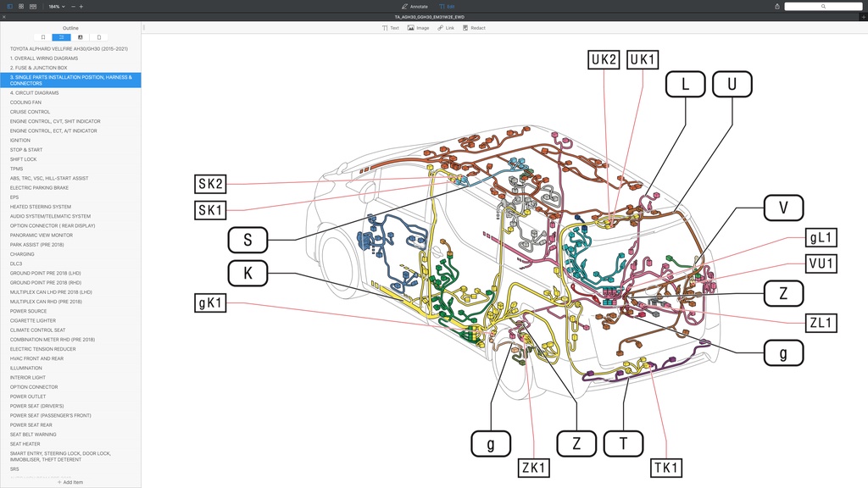The height and width of the screenshot is (488, 868).
Task: Go to Cigarette Lighter outline entry
Action: 33,320
